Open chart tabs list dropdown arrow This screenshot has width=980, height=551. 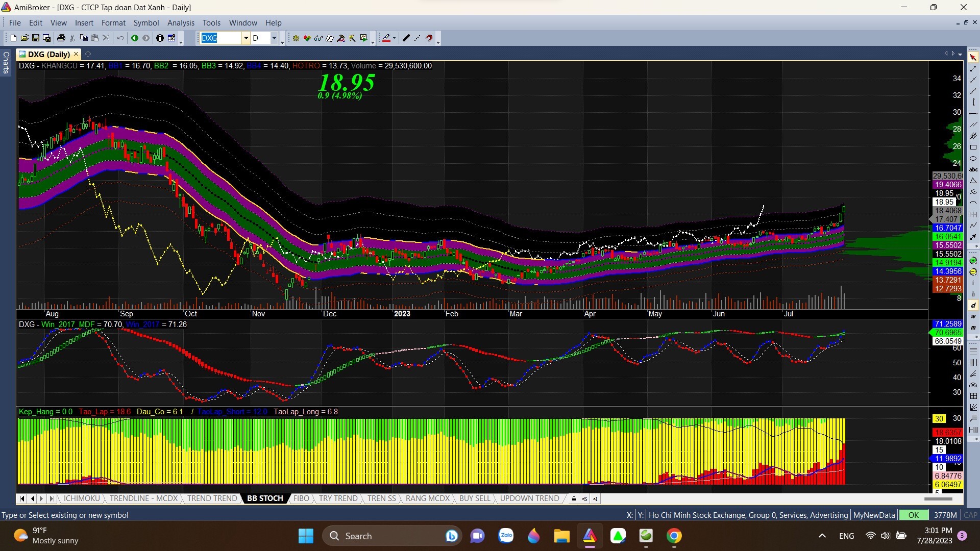click(960, 54)
